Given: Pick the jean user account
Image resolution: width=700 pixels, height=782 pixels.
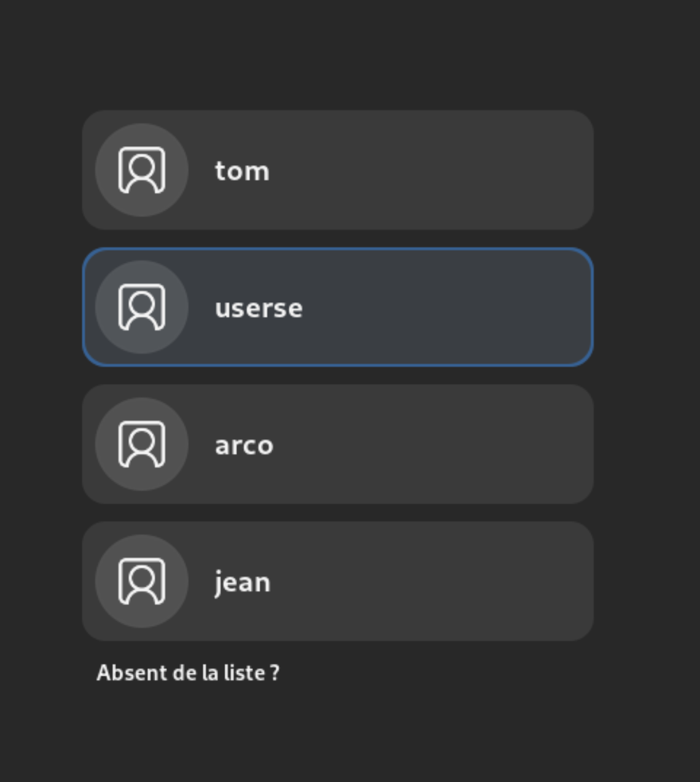Looking at the screenshot, I should 338,581.
